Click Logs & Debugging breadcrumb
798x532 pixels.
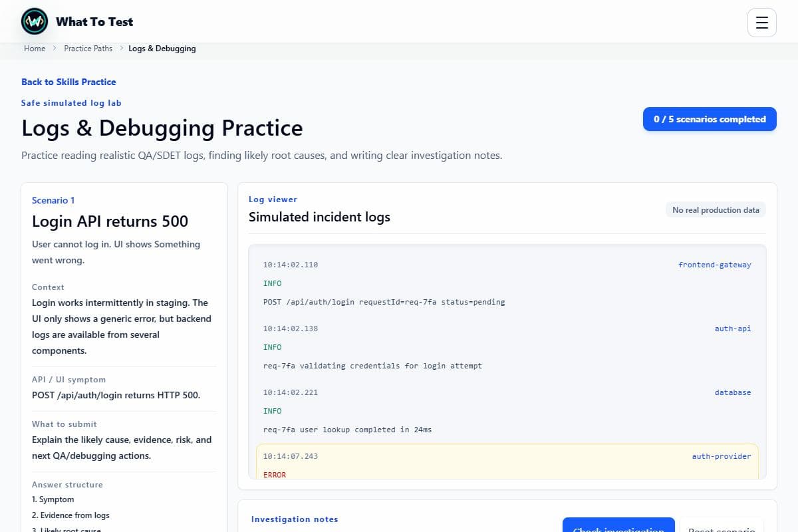[162, 49]
